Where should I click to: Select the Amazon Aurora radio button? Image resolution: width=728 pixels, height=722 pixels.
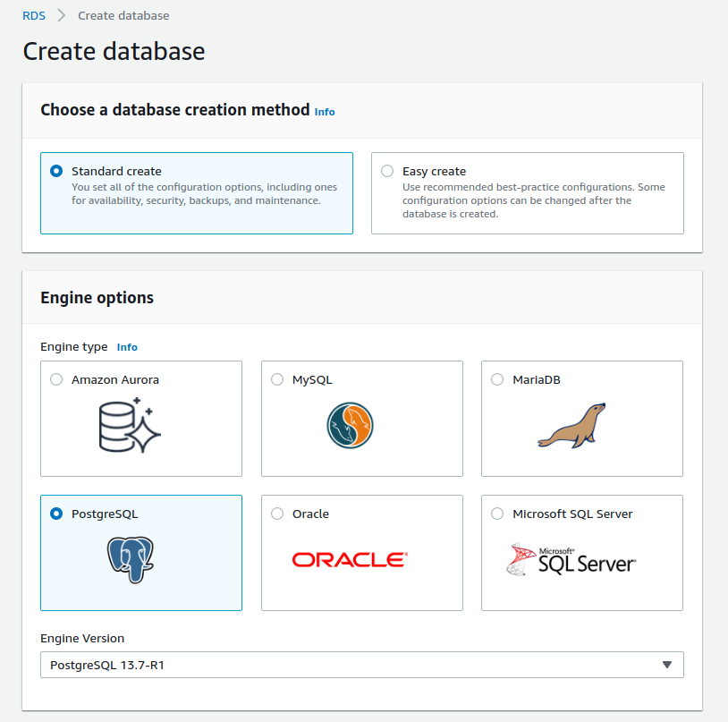(55, 378)
